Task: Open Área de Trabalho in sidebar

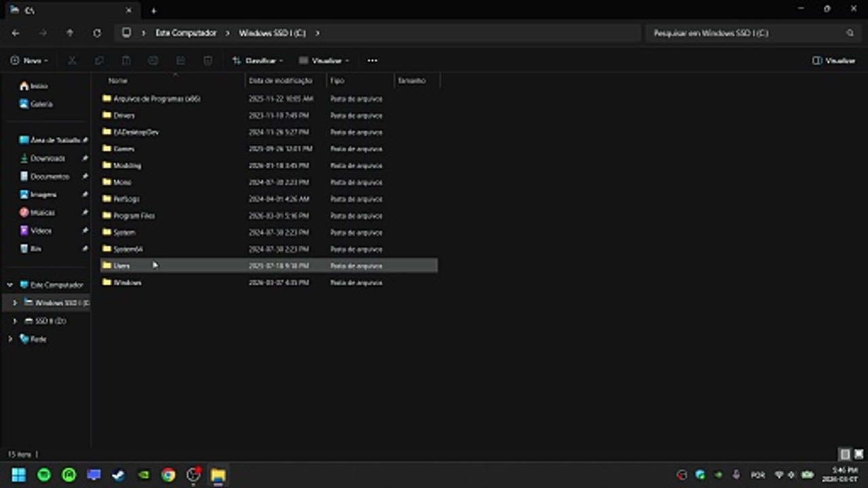Action: (50, 140)
